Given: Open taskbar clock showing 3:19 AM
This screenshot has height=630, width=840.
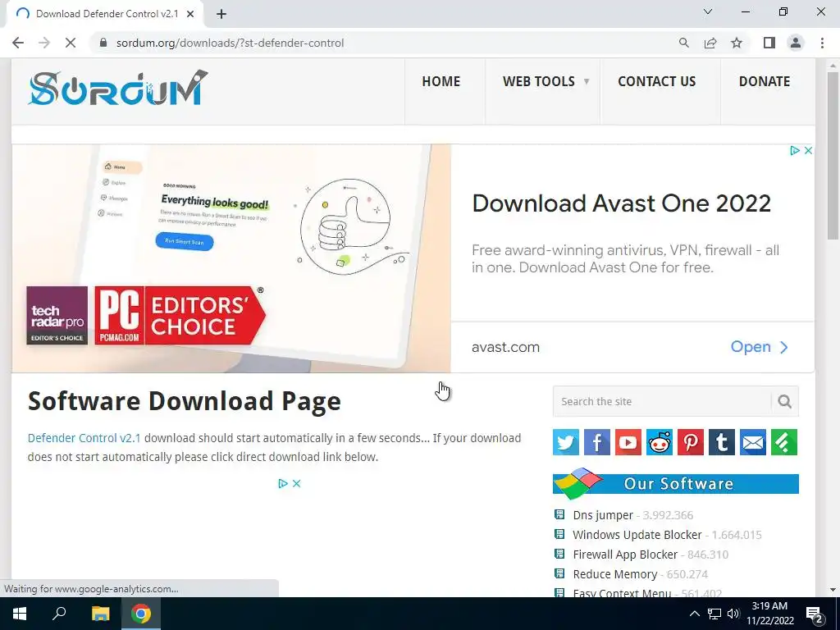Looking at the screenshot, I should pos(769,614).
